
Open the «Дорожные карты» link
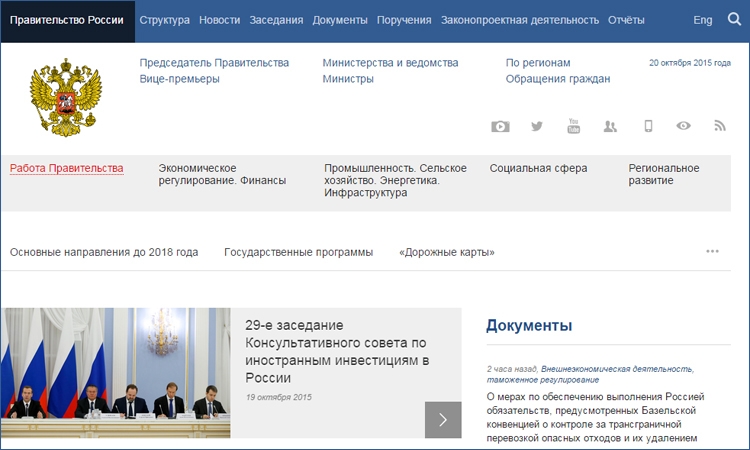(x=447, y=252)
